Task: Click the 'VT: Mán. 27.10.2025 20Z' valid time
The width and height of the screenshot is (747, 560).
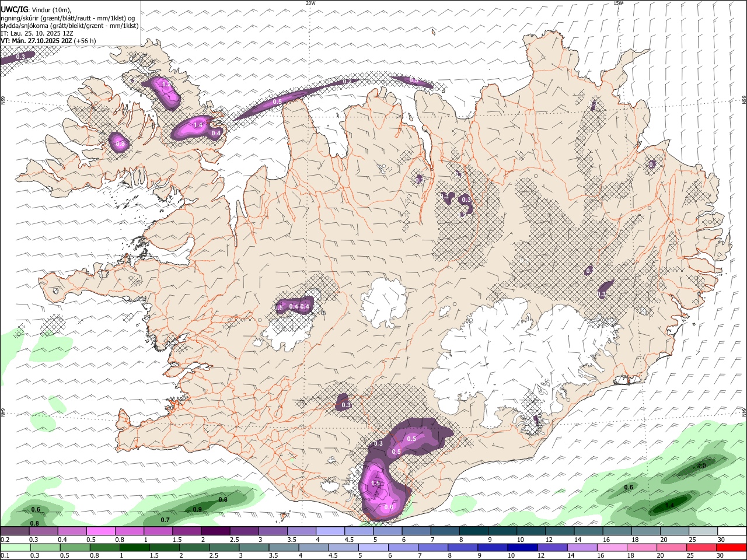Action: coord(36,41)
